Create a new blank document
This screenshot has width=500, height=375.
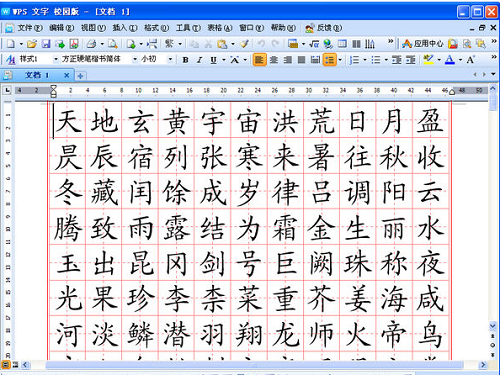point(11,44)
